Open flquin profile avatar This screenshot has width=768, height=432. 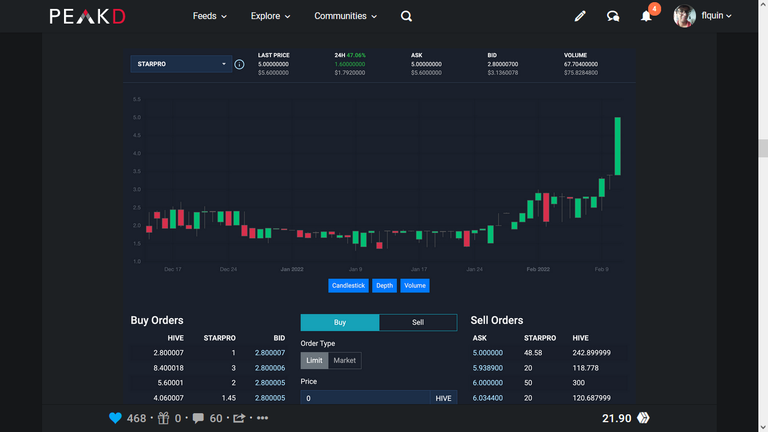click(684, 16)
